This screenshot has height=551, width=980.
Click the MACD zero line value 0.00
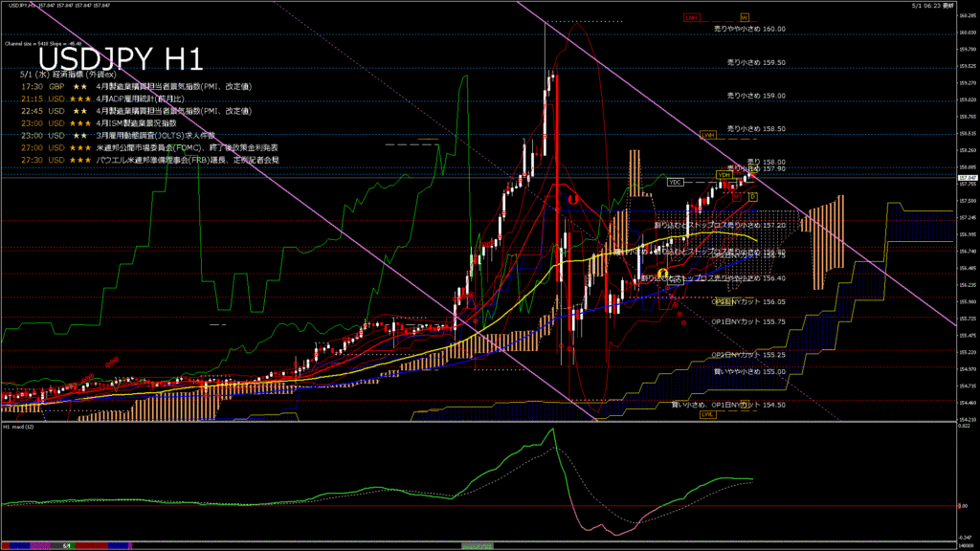pos(963,506)
